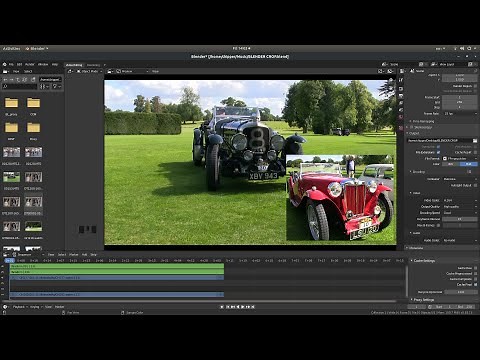Adjust Recycle Up To Cost slider
Image resolution: width=480 pixels, height=360 pixels.
(460, 292)
